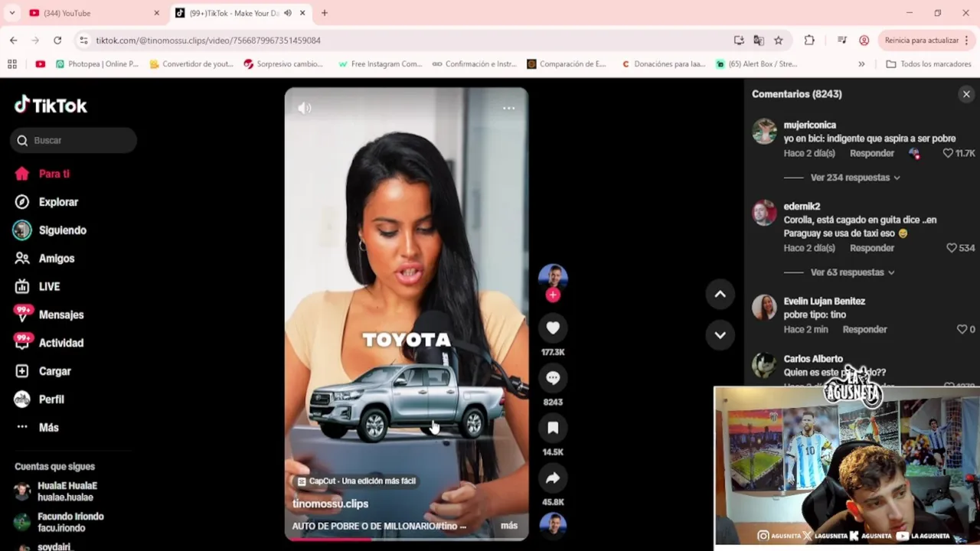Reply to mujericonica's comment
The width and height of the screenshot is (980, 551).
pos(872,153)
